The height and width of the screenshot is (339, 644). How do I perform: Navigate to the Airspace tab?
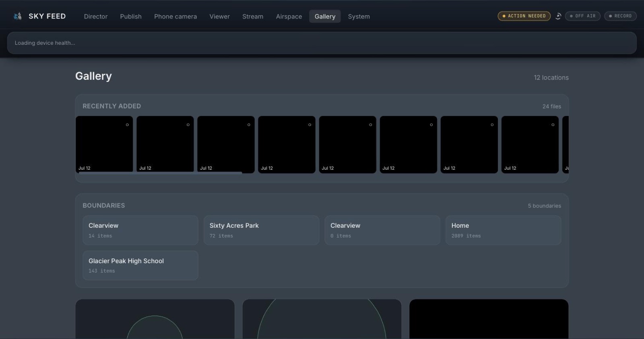[x=289, y=17]
